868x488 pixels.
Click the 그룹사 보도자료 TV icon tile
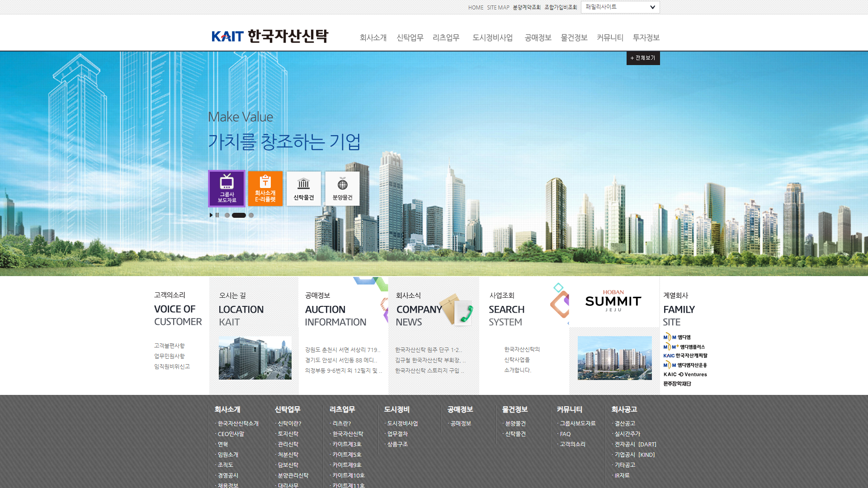[x=226, y=188]
